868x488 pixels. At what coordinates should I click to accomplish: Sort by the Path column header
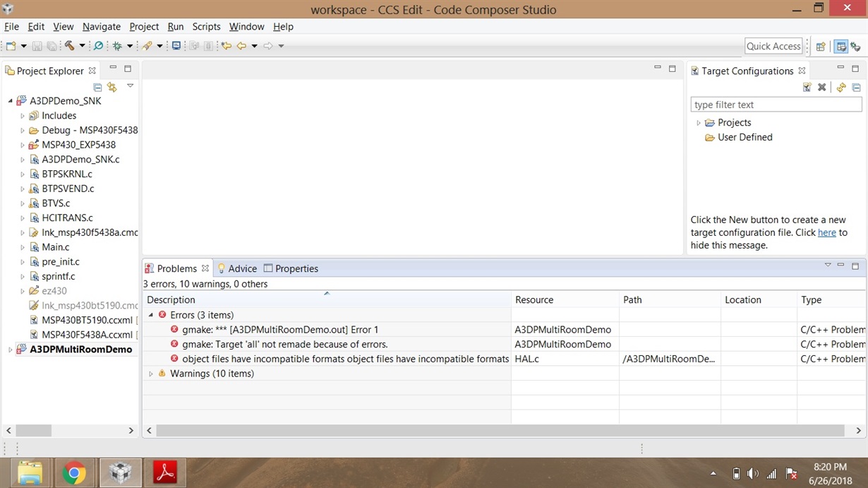tap(670, 300)
